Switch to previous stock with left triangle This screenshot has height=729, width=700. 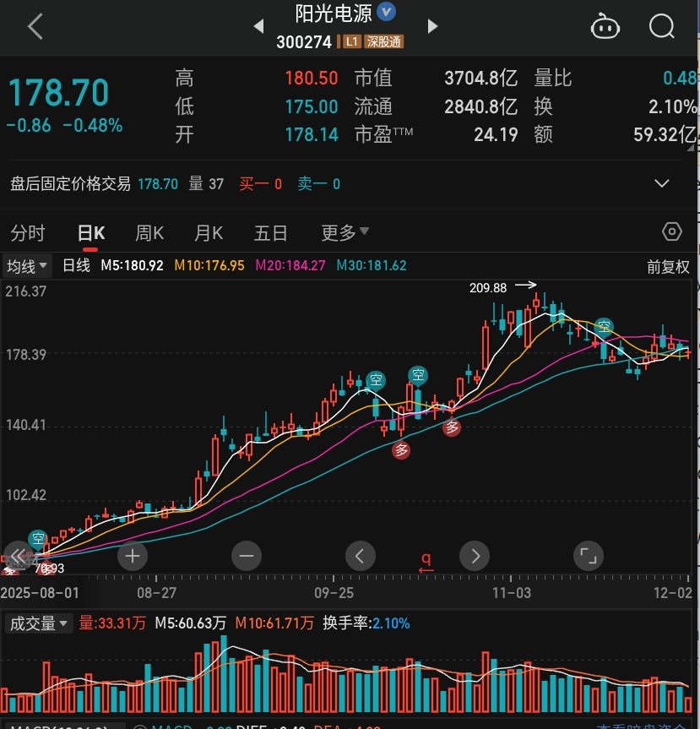[259, 26]
